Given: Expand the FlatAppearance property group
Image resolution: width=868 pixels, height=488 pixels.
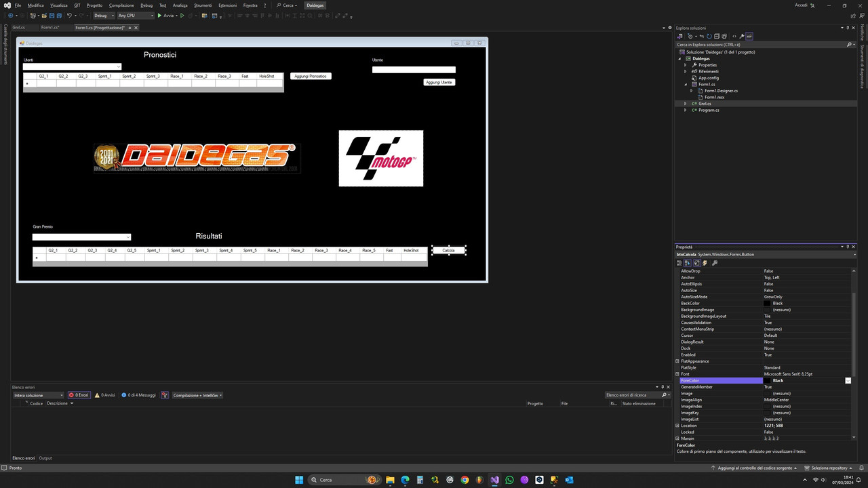Looking at the screenshot, I should pyautogui.click(x=677, y=361).
